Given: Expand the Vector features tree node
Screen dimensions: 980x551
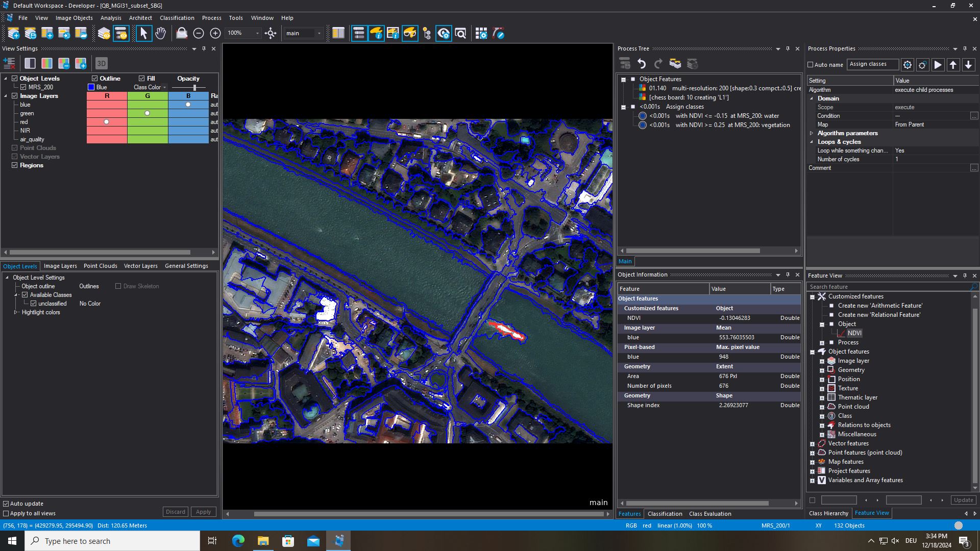Looking at the screenshot, I should click(x=813, y=444).
